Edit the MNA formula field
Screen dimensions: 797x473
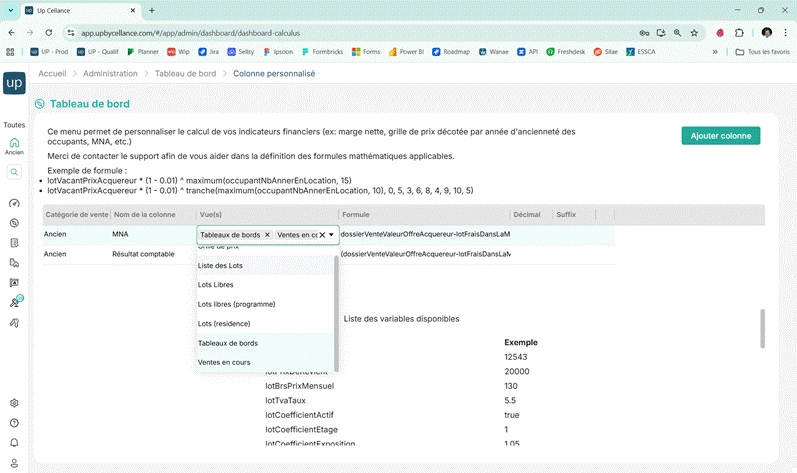pos(425,234)
